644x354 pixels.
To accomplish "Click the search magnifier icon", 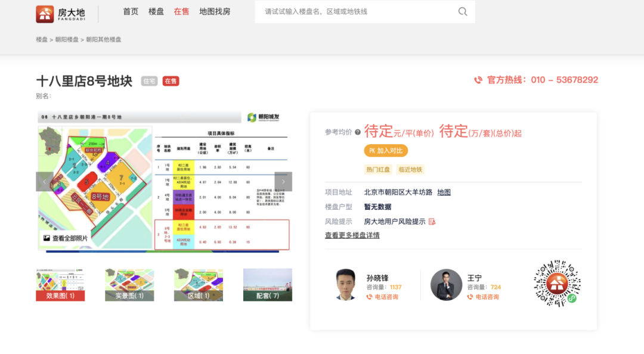I will 463,11.
